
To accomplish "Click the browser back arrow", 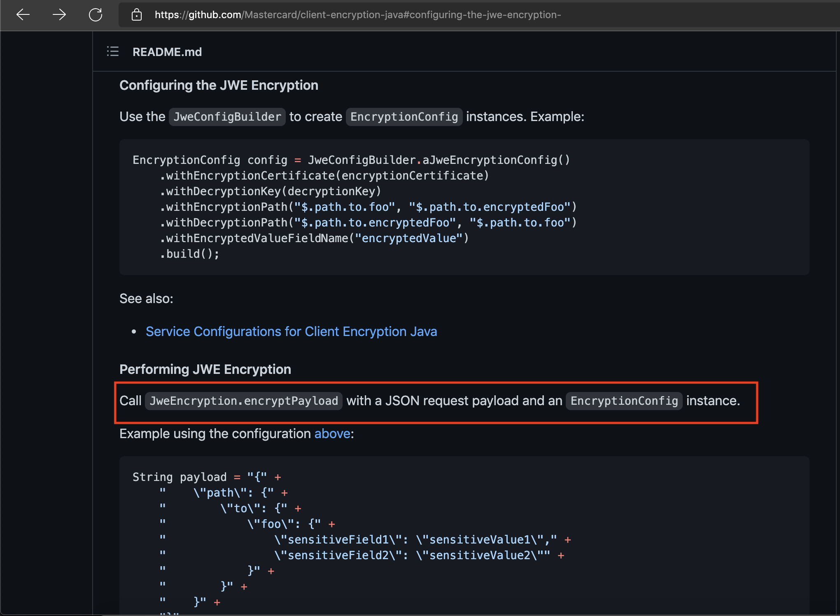I will point(23,15).
